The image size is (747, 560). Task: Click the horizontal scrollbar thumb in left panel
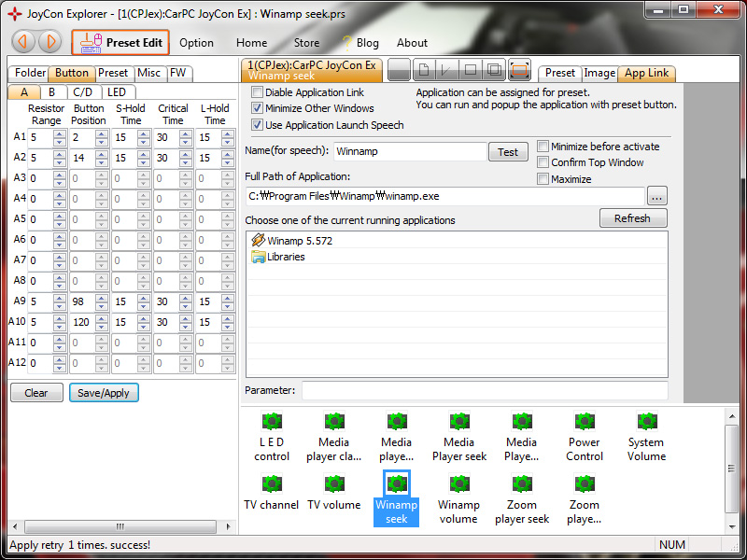[120, 526]
